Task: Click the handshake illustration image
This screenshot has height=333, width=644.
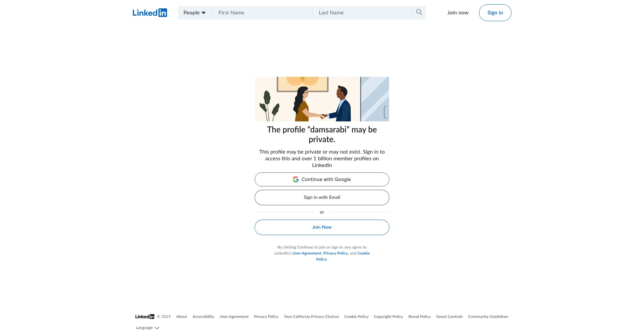Action: pyautogui.click(x=322, y=99)
